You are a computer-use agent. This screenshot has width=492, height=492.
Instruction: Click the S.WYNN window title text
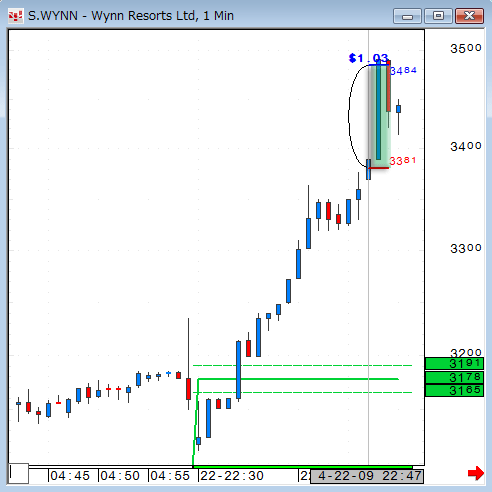(x=131, y=16)
